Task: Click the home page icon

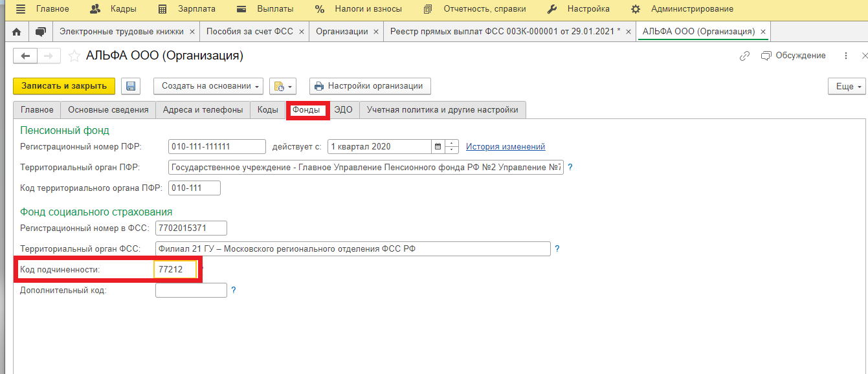Action: coord(17,32)
